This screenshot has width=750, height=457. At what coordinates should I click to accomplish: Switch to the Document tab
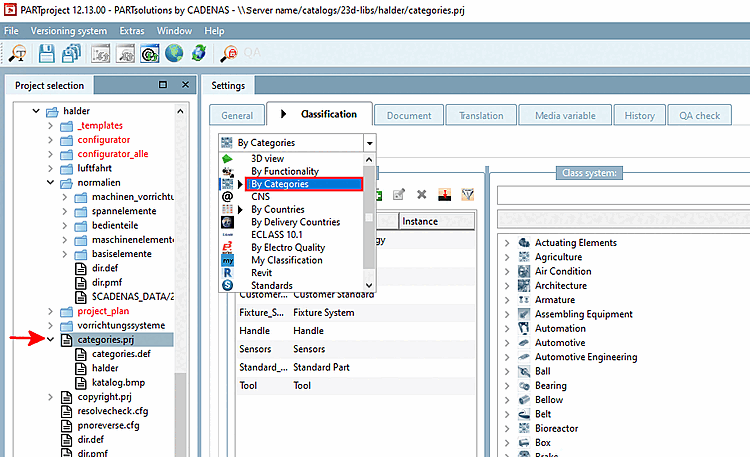(x=409, y=115)
